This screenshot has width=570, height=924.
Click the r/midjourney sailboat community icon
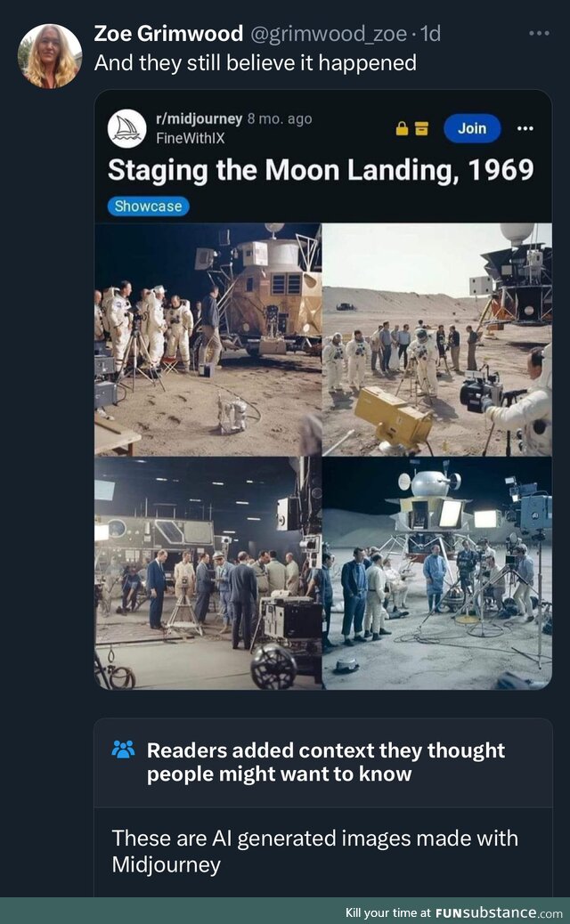pyautogui.click(x=126, y=128)
